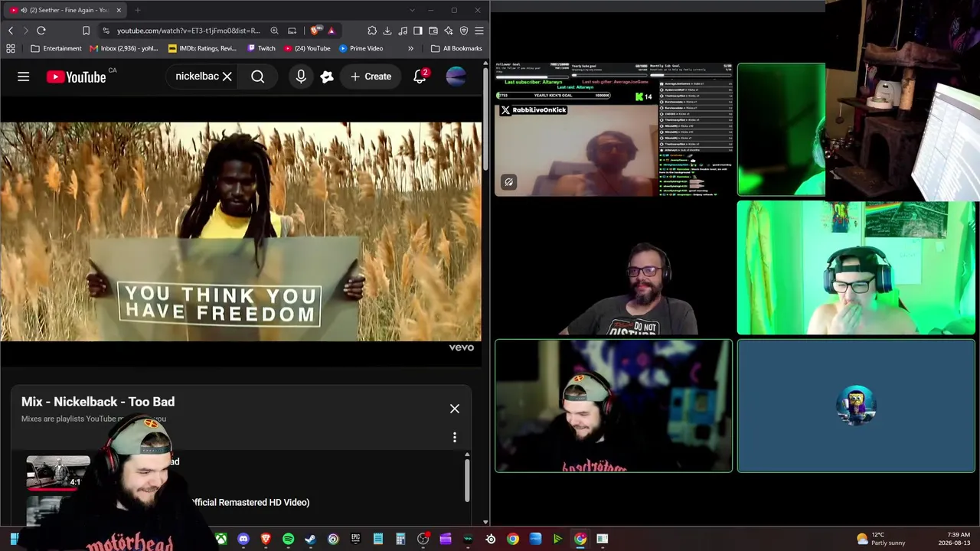The height and width of the screenshot is (551, 980).
Task: Click the camera-off icon on RabbiLiveOnKick feed
Action: click(509, 182)
